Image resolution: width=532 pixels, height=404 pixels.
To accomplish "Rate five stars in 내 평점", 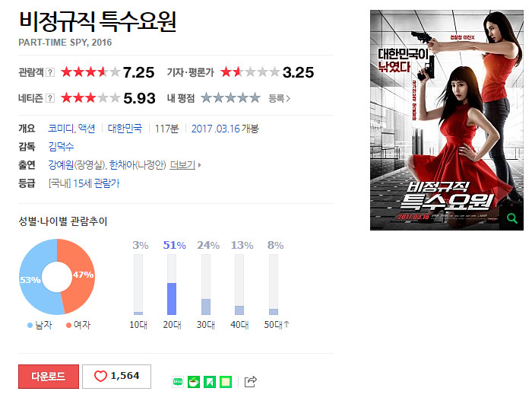I will point(255,98).
